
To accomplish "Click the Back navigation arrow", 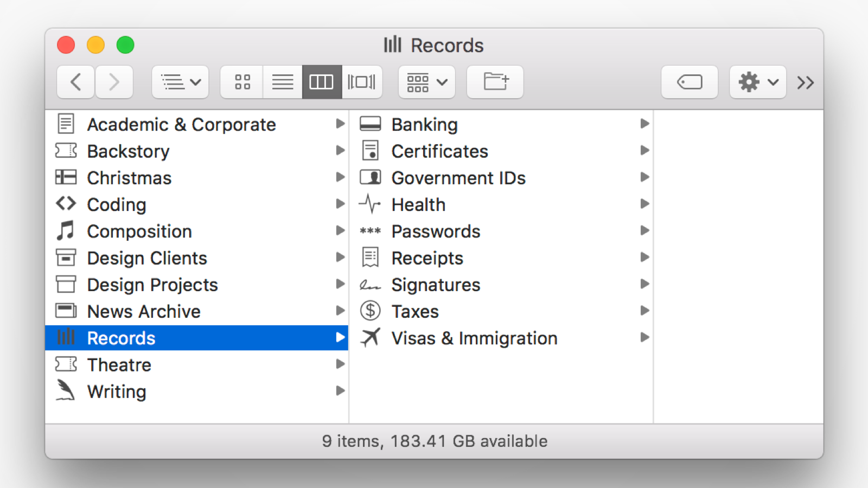I will (76, 82).
